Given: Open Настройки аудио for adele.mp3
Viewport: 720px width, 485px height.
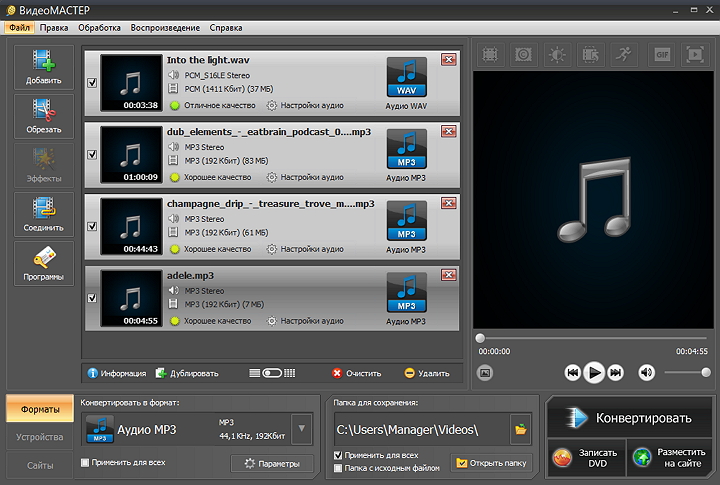Looking at the screenshot, I should click(305, 321).
